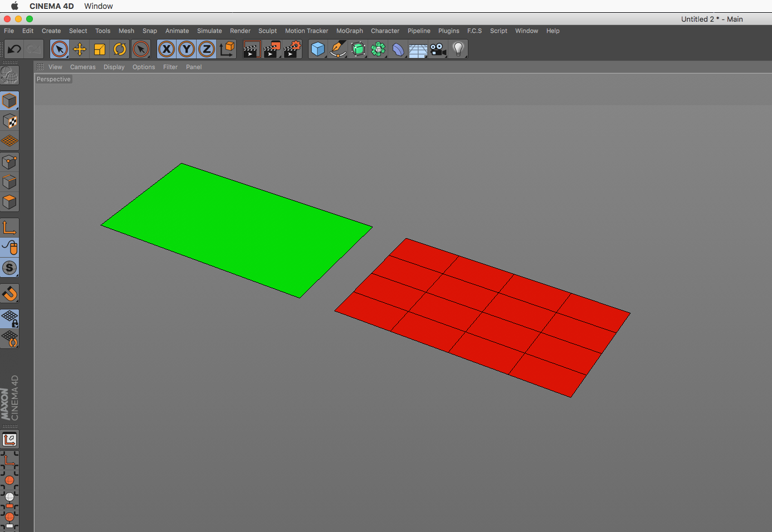Open viewport Display menu
Viewport: 772px width, 532px height.
click(114, 67)
